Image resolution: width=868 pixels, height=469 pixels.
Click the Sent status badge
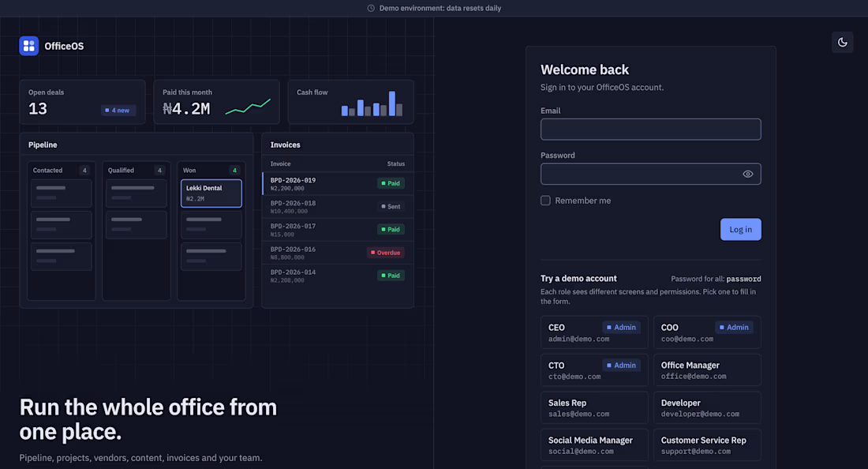[x=391, y=207]
